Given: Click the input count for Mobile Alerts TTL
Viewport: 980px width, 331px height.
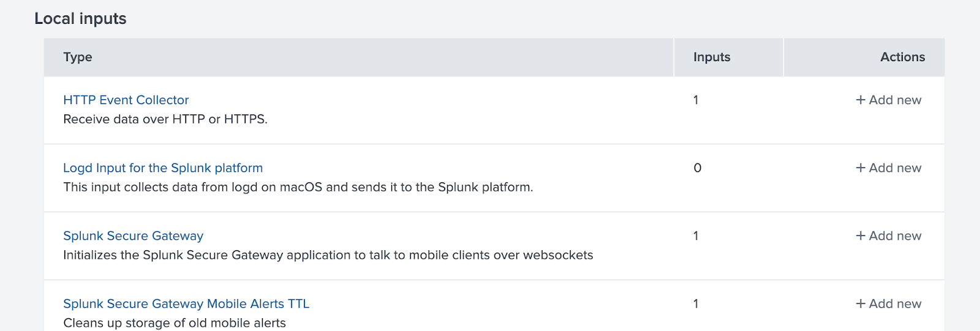Looking at the screenshot, I should [696, 303].
